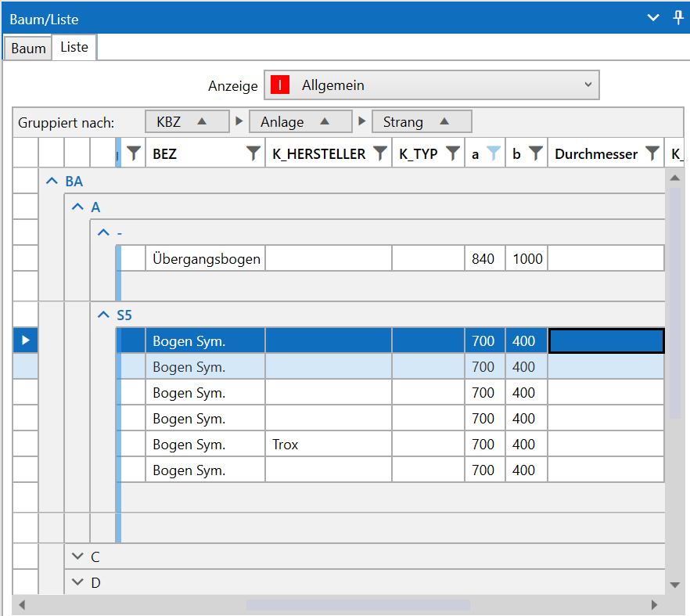Screen dimensions: 690x616
Task: Sort by the Durchmesser column header
Action: [x=596, y=153]
